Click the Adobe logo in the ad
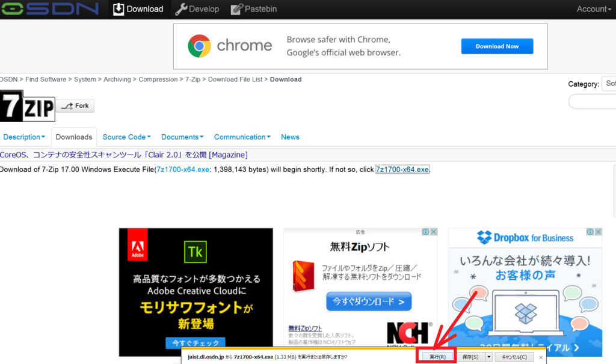The image size is (616, 364). [x=138, y=245]
